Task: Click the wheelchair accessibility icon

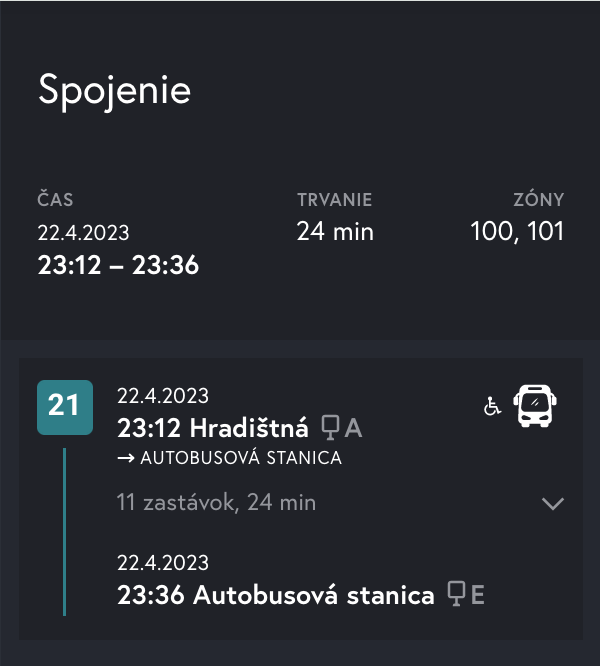Action: point(492,406)
